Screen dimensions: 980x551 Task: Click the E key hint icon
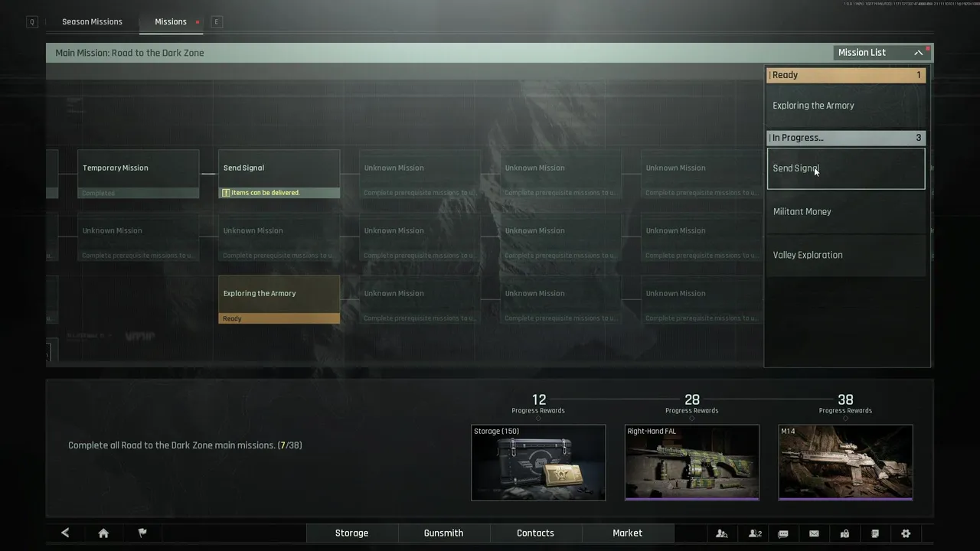click(x=217, y=22)
